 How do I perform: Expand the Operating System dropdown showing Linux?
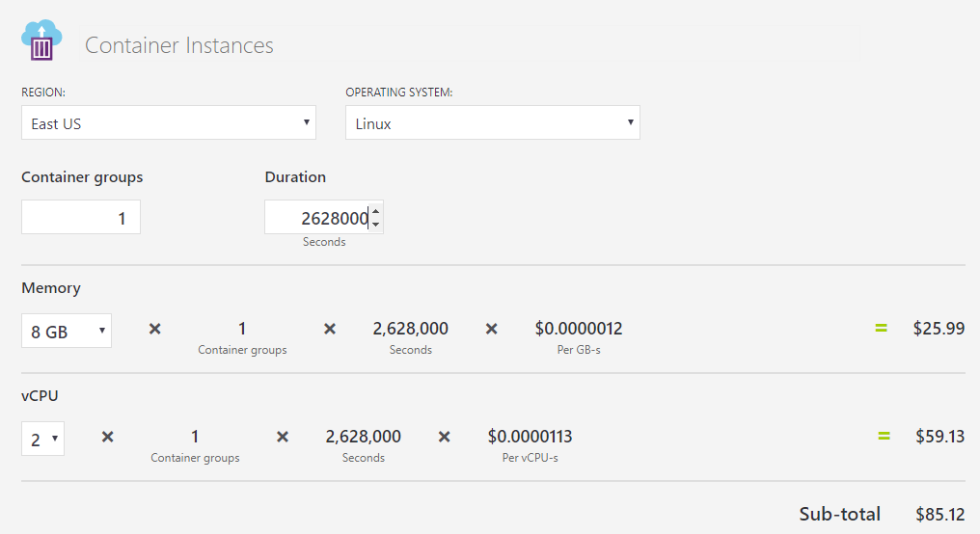pos(492,123)
